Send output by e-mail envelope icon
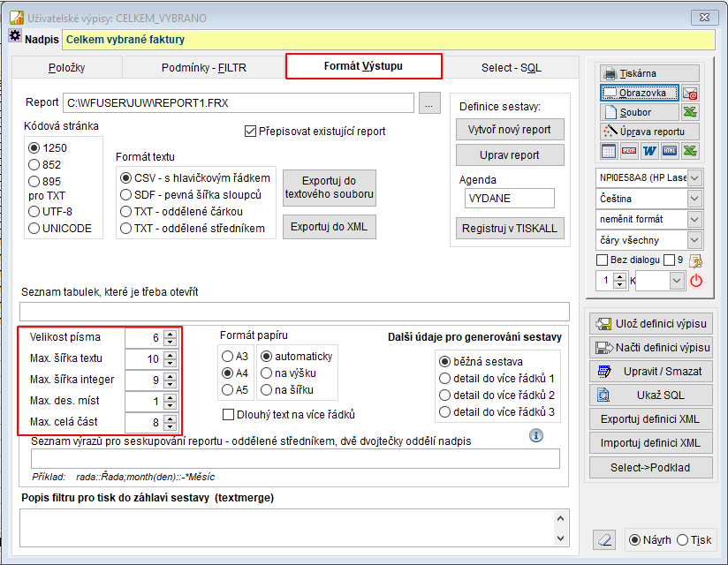 (690, 94)
